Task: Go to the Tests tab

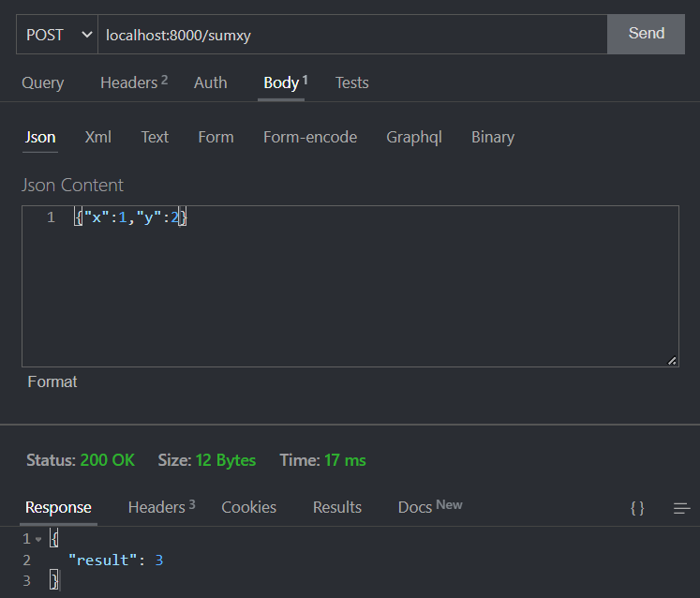Action: 351,82
